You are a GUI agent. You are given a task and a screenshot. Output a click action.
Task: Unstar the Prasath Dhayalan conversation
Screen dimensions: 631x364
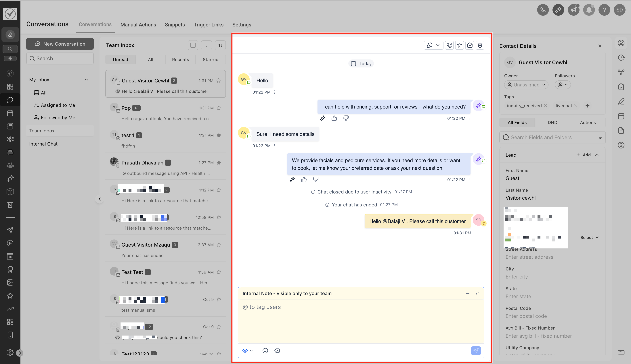219,163
